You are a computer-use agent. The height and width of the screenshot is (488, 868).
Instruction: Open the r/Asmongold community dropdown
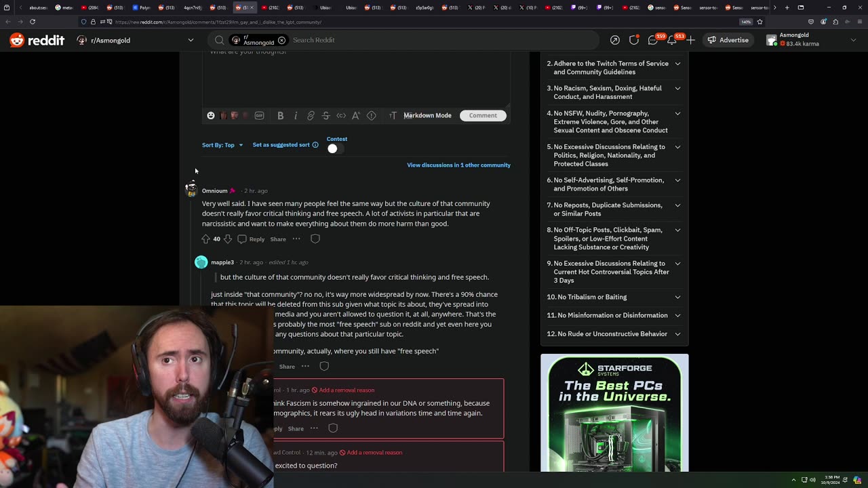(136, 40)
